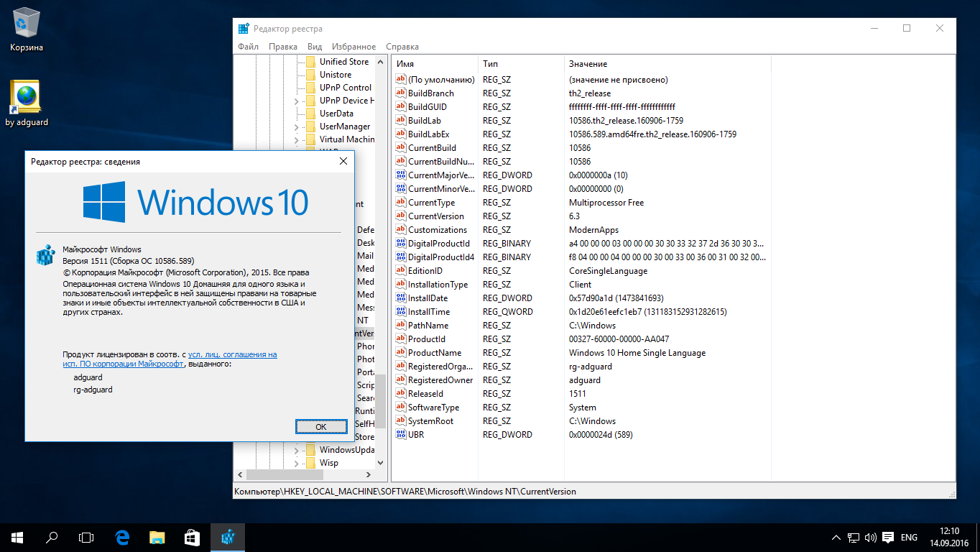Select the UserData folder icon
This screenshot has width=980, height=552.
(x=310, y=114)
